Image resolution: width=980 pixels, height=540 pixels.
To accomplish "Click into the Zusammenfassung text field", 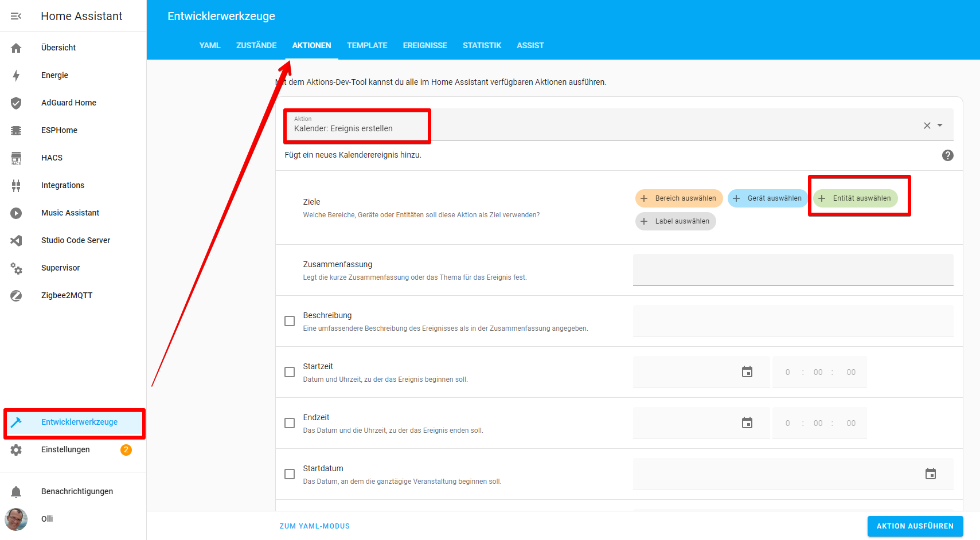I will click(792, 270).
